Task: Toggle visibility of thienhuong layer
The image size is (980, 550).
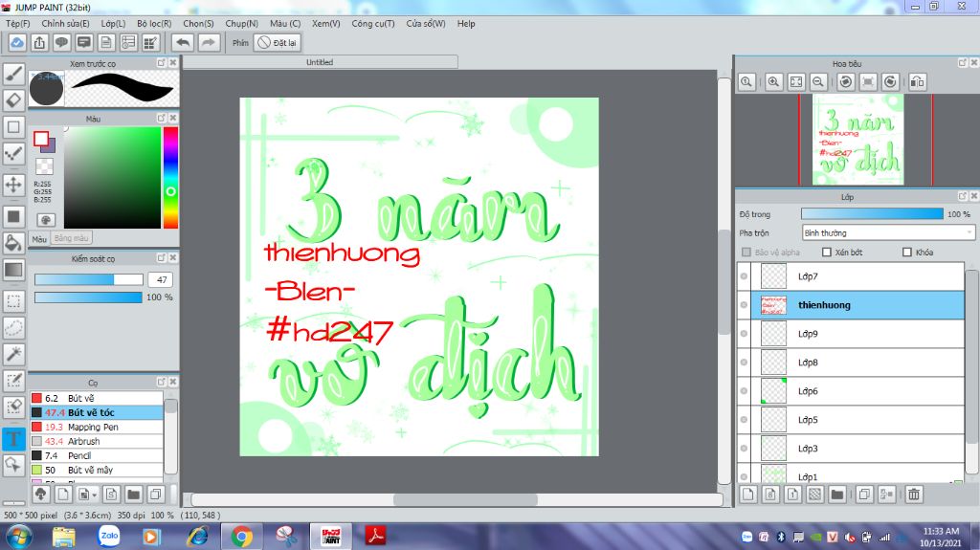Action: [x=744, y=305]
